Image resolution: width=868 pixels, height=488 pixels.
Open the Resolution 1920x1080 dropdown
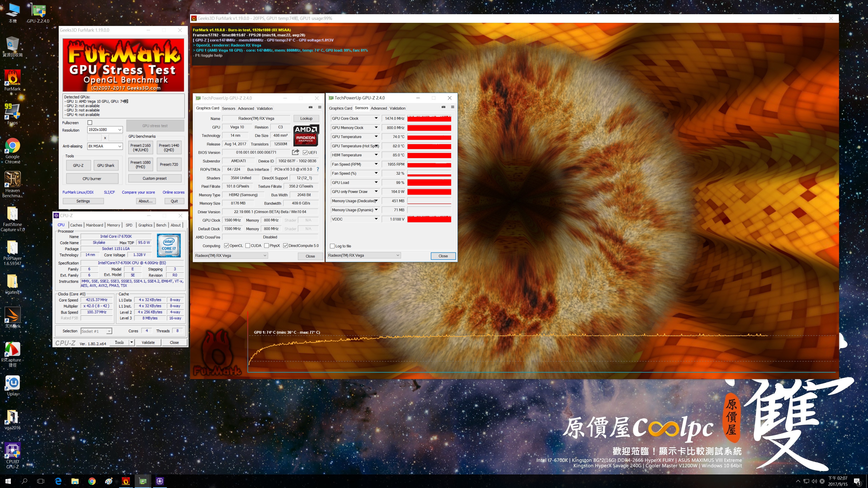coord(105,130)
